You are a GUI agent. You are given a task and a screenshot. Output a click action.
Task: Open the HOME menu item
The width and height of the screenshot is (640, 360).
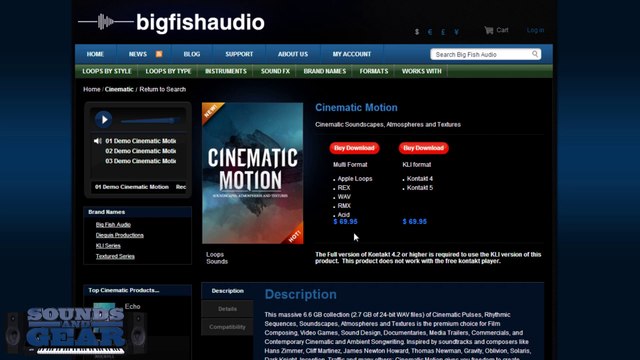[95, 54]
